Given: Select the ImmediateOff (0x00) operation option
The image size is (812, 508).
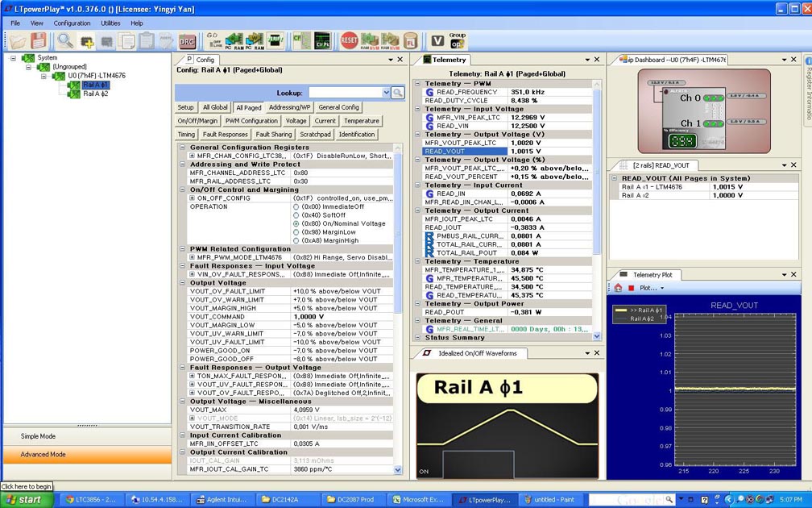Looking at the screenshot, I should pyautogui.click(x=296, y=206).
